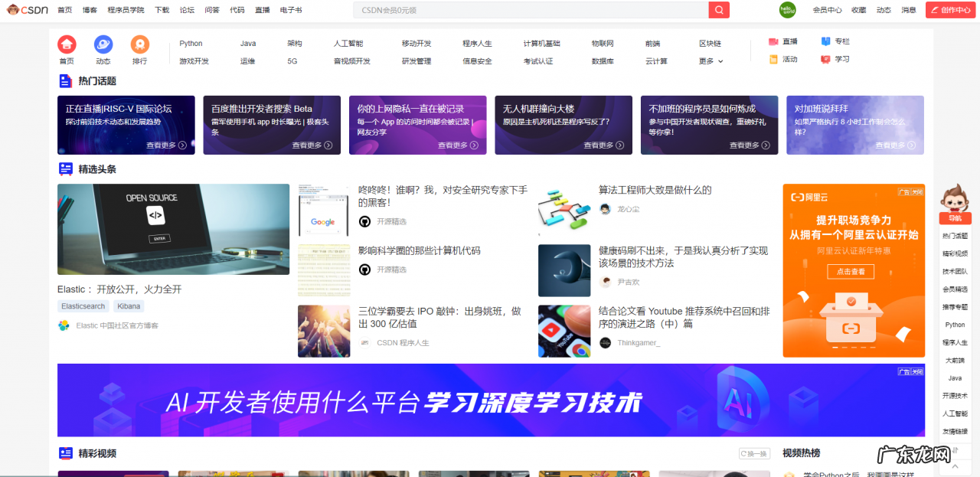Expand the 更多 category dropdown
This screenshot has width=980, height=477.
[x=707, y=60]
